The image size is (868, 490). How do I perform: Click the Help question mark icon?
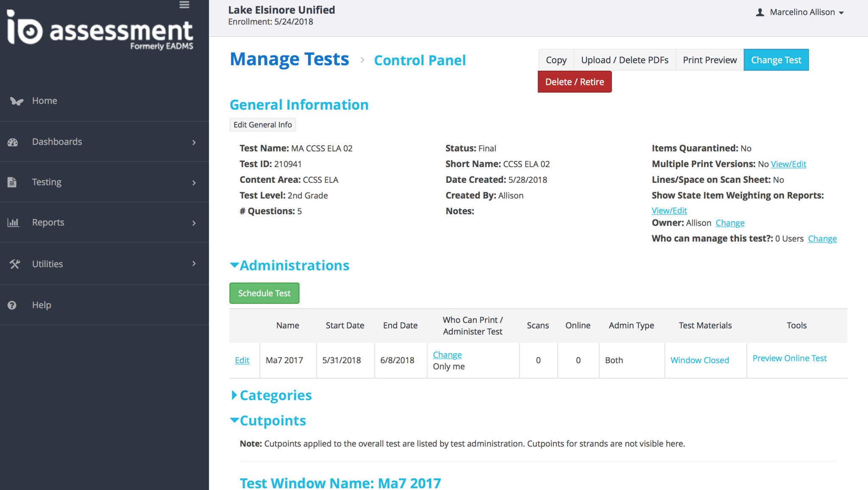point(12,305)
